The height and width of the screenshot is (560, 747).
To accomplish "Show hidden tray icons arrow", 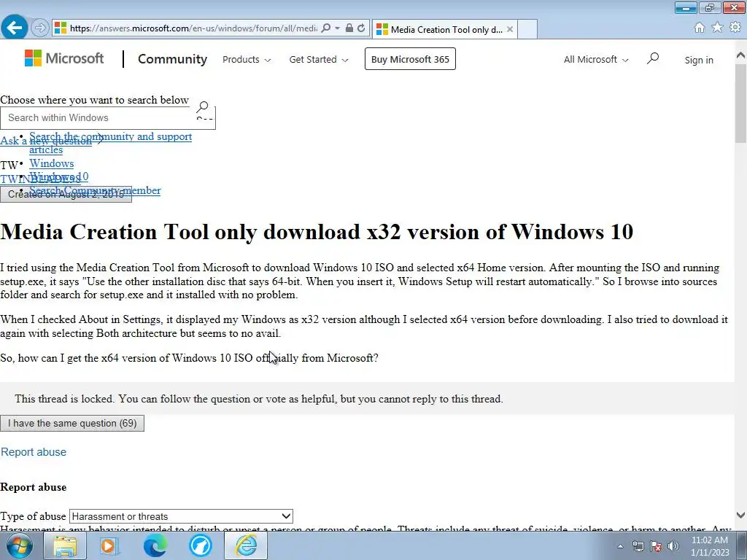I will [x=620, y=546].
